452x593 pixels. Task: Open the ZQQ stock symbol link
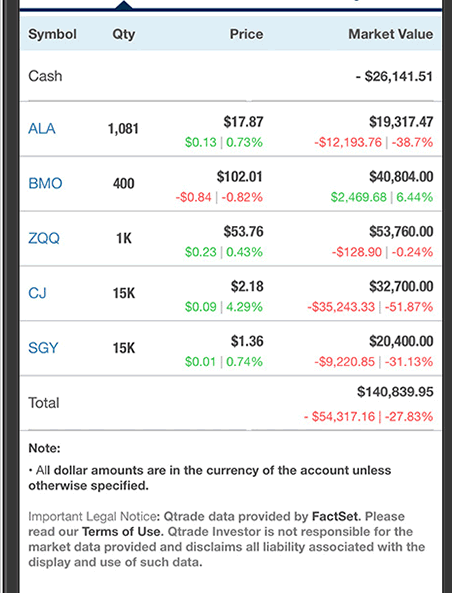coord(44,238)
